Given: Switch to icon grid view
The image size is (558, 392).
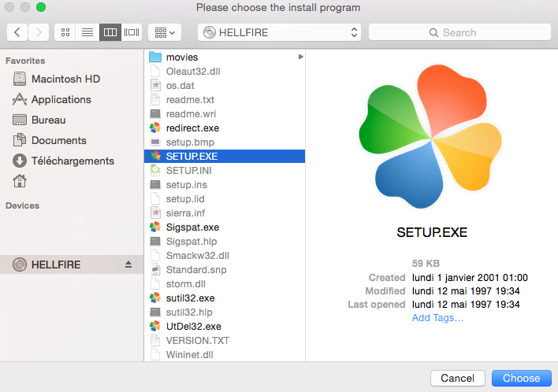Looking at the screenshot, I should pyautogui.click(x=65, y=33).
